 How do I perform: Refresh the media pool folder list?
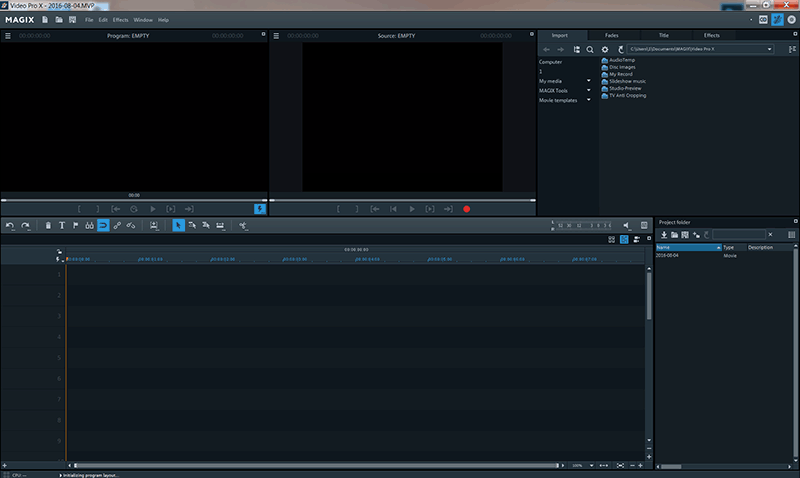(x=620, y=49)
